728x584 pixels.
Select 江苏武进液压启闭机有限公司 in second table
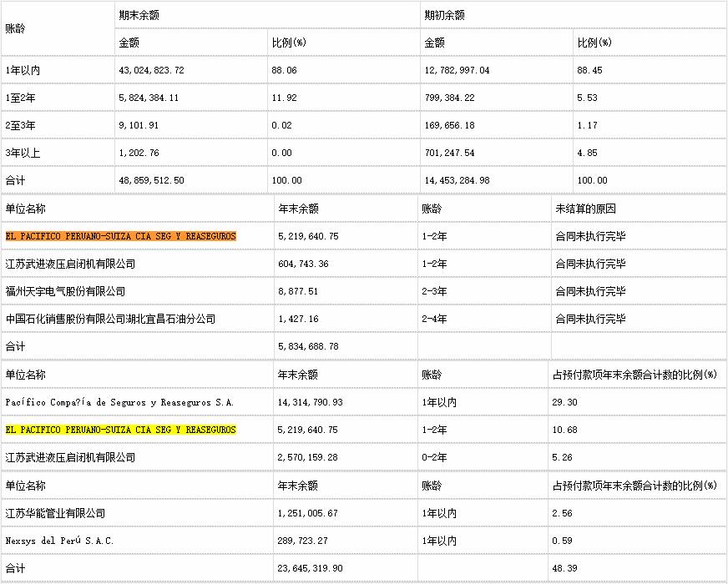[x=67, y=264]
